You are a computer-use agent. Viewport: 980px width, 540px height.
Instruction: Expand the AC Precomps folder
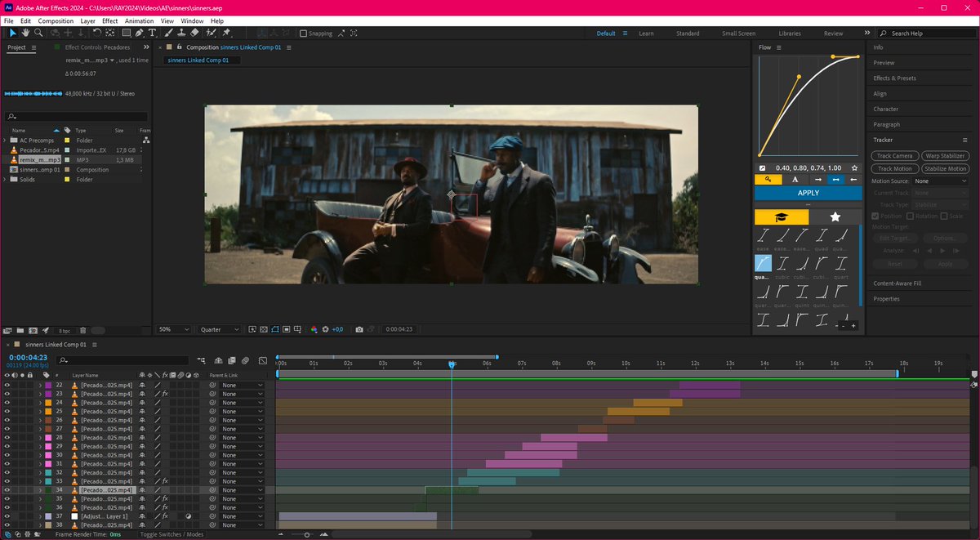pyautogui.click(x=5, y=141)
